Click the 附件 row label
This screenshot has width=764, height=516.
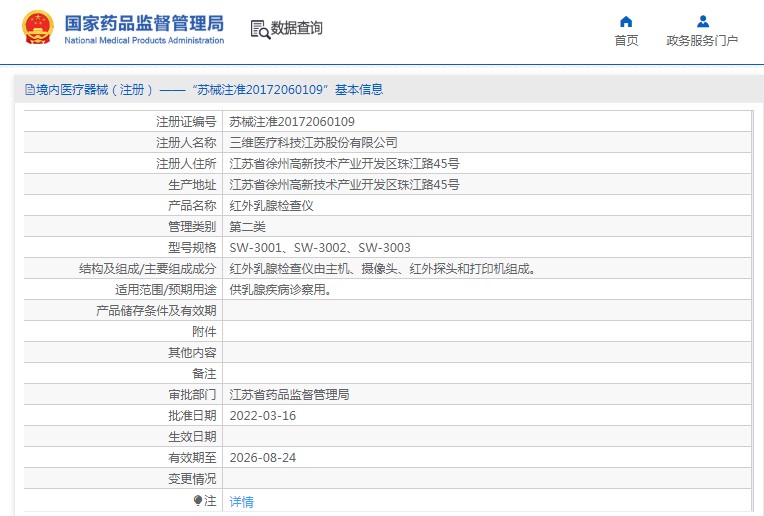tap(204, 332)
